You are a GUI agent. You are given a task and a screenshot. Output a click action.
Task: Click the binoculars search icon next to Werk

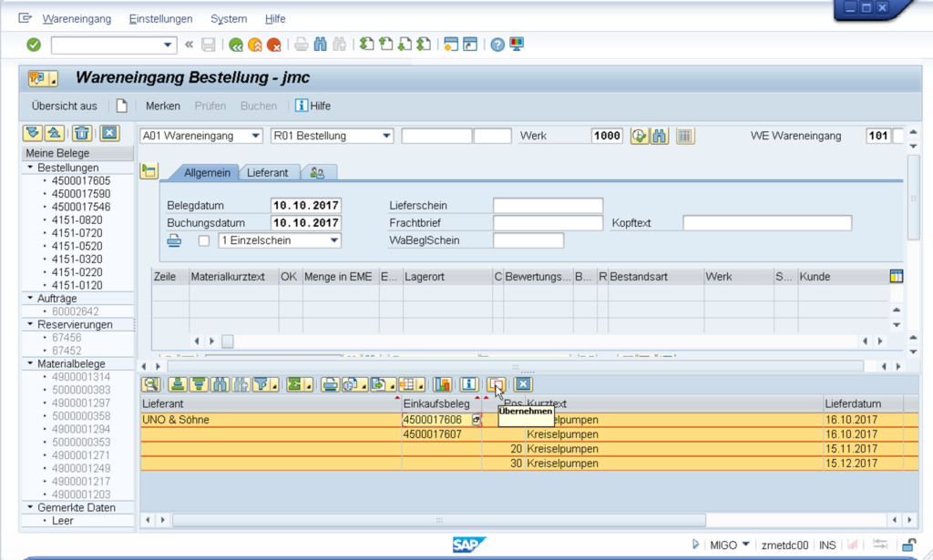tap(660, 136)
